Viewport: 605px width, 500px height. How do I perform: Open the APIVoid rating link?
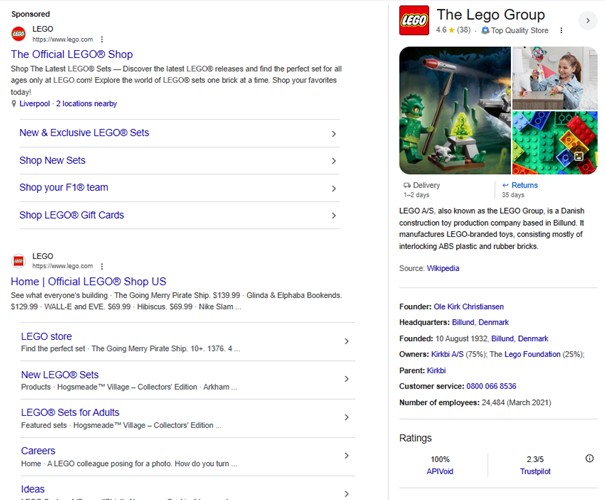pos(440,471)
